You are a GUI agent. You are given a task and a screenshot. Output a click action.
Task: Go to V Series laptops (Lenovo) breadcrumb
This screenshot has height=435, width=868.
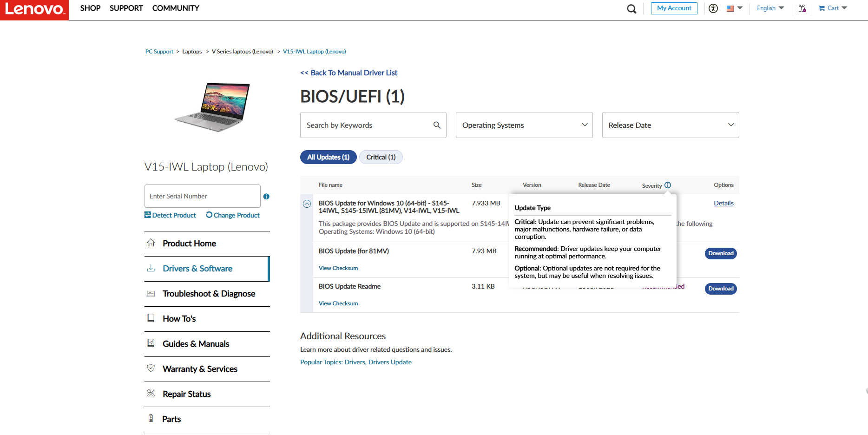click(x=243, y=52)
